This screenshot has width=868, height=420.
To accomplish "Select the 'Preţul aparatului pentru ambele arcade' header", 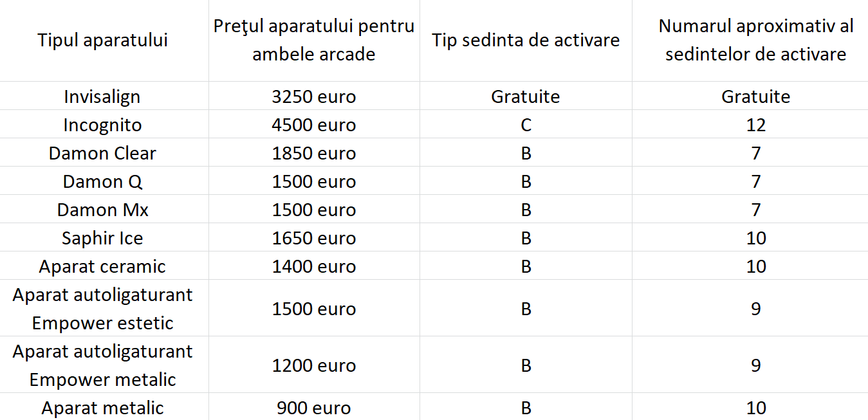I will point(314,41).
